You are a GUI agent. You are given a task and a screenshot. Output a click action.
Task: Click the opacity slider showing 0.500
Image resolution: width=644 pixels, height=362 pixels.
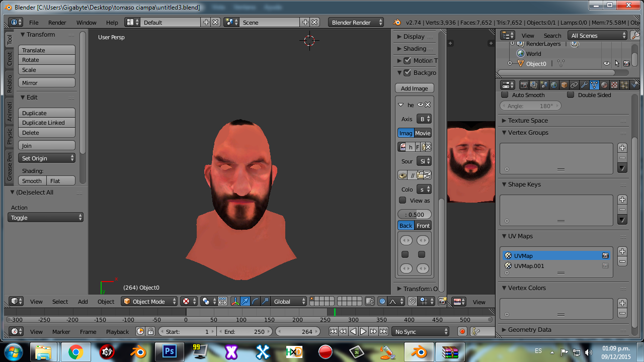point(415,214)
